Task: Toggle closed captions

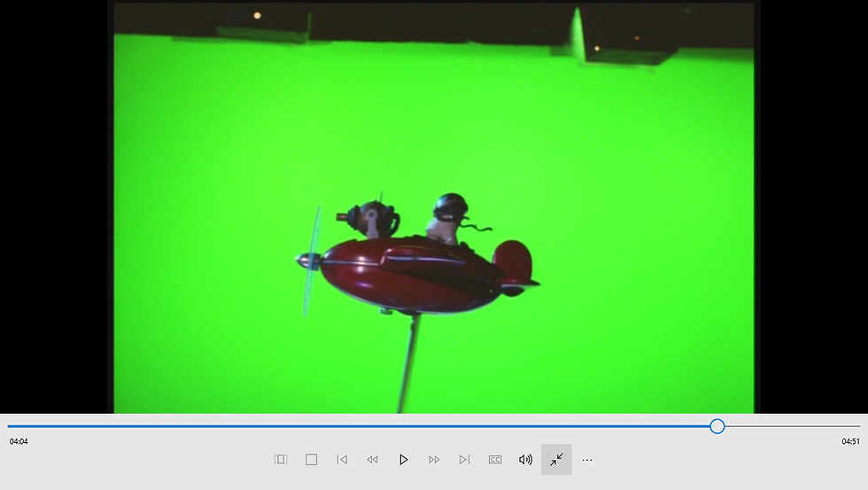Action: (x=495, y=460)
